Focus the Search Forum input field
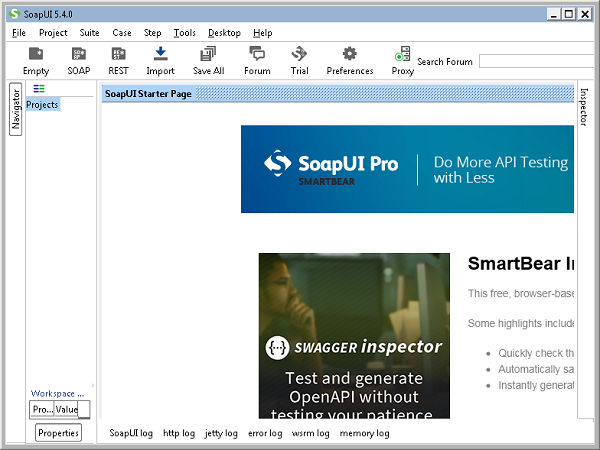This screenshot has height=450, width=600. coord(536,61)
